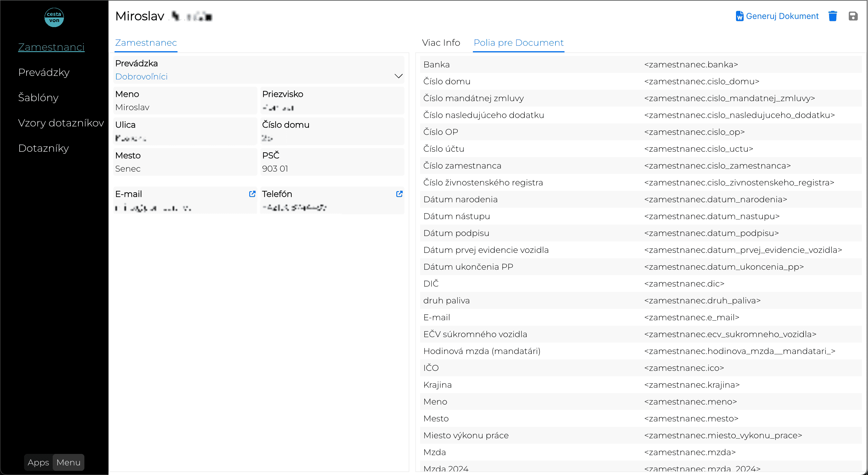Open Zamestnanci in the sidebar
This screenshot has height=475, width=868.
coord(51,47)
